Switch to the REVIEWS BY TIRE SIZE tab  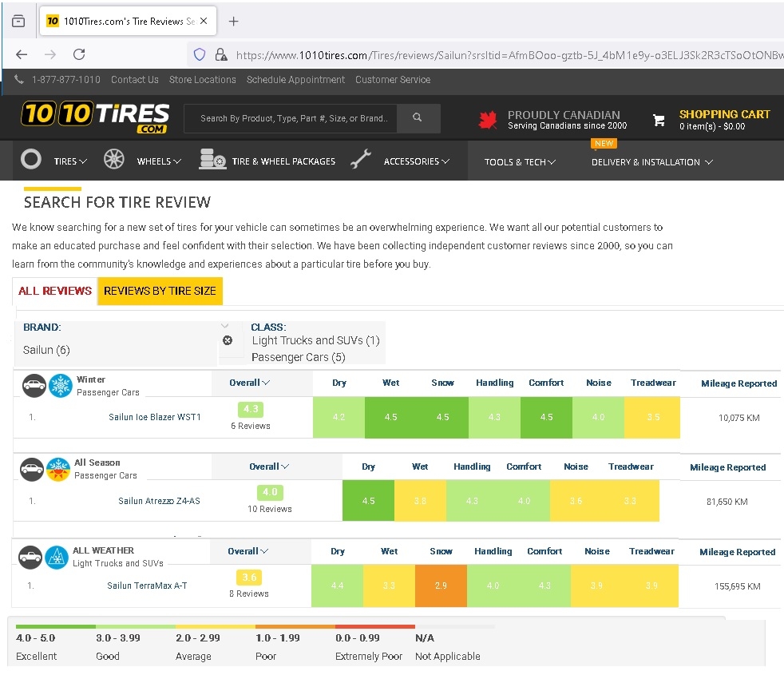click(160, 292)
